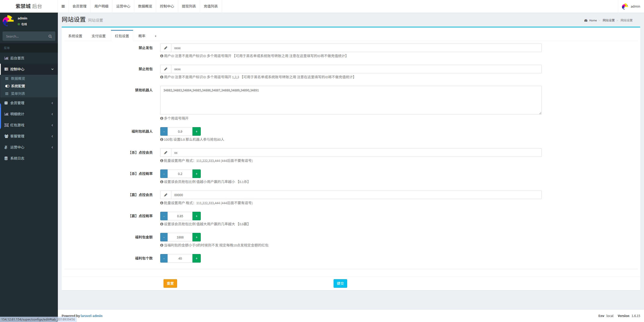The width and height of the screenshot is (644, 322).
Task: Click 紫禁城 后台 logo title
Action: tap(29, 6)
